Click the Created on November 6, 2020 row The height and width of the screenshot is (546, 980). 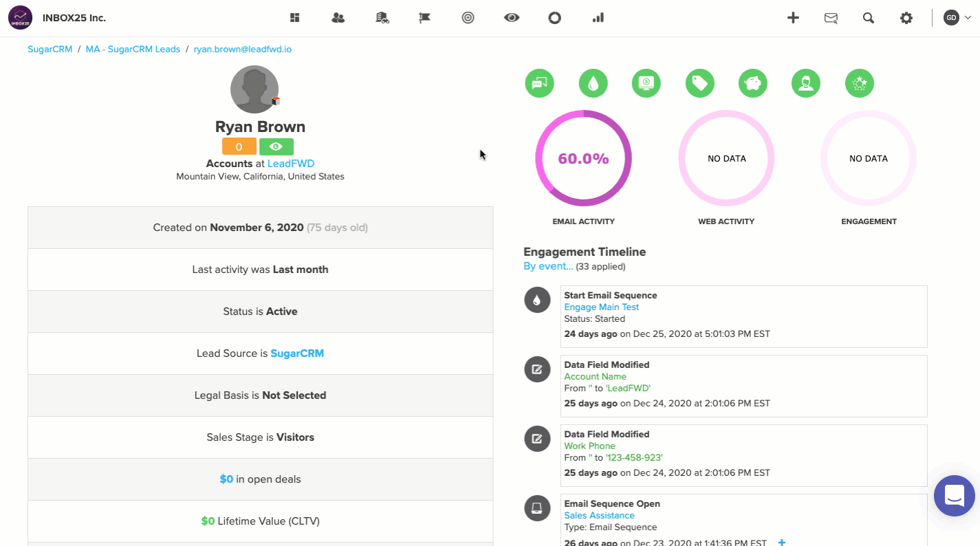tap(260, 228)
